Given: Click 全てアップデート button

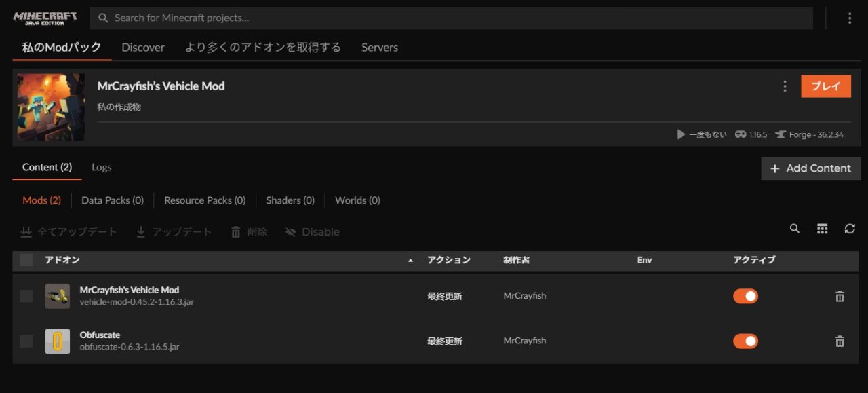Looking at the screenshot, I should (x=68, y=232).
